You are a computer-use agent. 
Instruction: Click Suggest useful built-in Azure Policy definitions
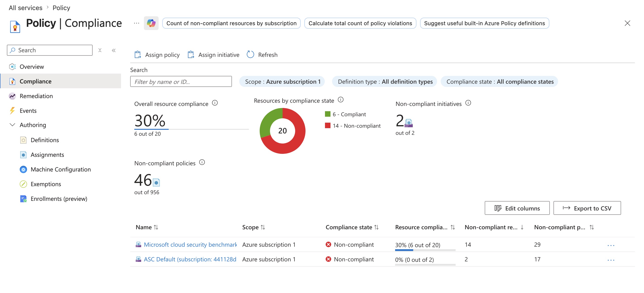(484, 23)
